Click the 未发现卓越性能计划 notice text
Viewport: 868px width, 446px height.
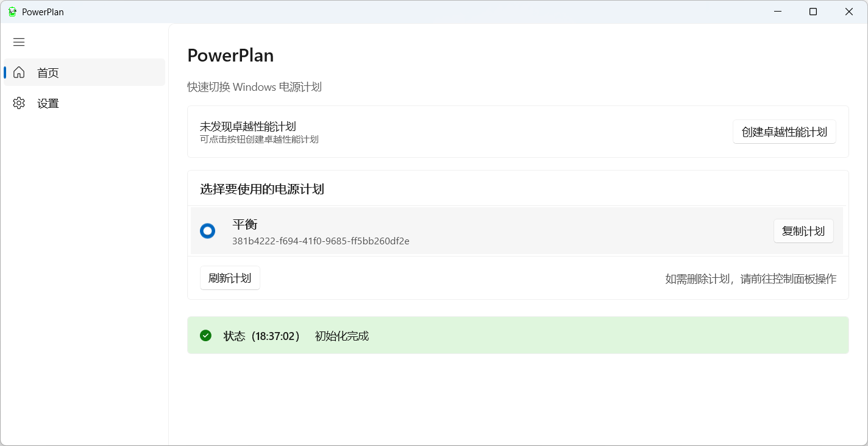point(248,126)
